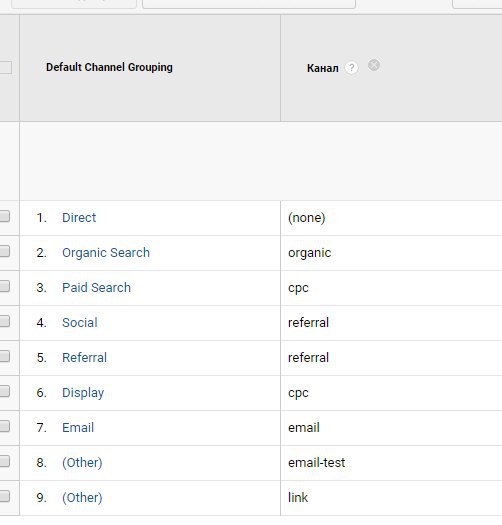This screenshot has height=525, width=502.
Task: Open the Direct channel link
Action: (x=79, y=218)
